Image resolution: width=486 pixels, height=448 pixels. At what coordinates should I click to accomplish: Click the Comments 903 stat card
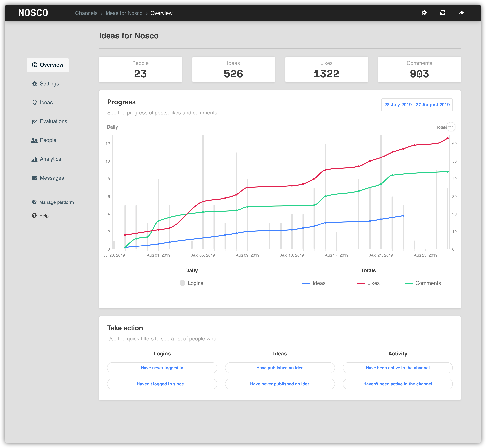[x=419, y=70]
